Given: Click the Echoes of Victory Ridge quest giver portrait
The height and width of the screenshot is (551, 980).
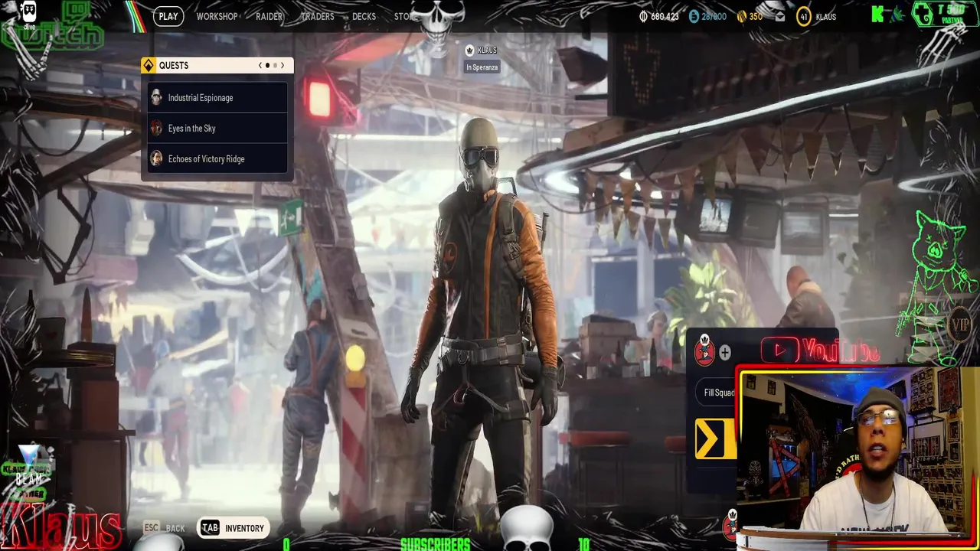Looking at the screenshot, I should (x=156, y=158).
